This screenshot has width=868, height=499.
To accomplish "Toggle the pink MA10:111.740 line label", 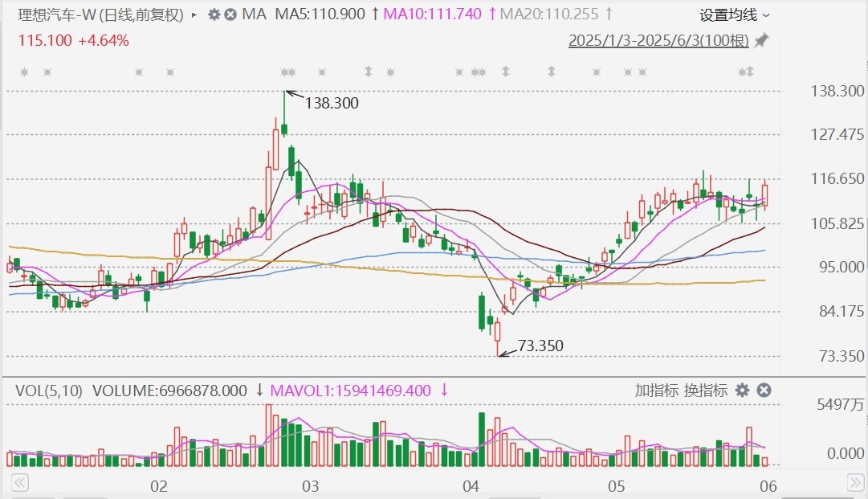I will tap(432, 14).
